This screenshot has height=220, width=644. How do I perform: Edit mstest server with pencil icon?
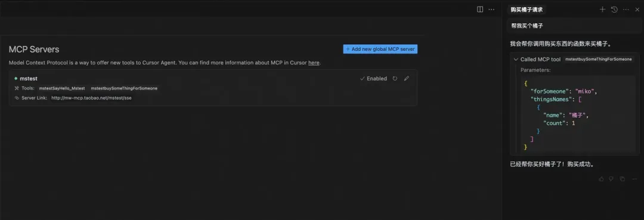point(407,78)
